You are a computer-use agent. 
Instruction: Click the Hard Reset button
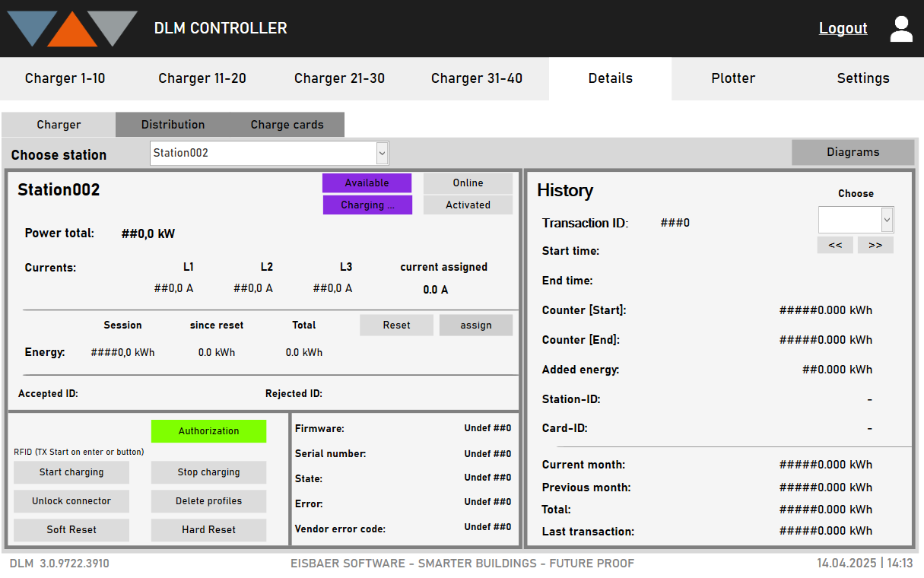click(208, 530)
